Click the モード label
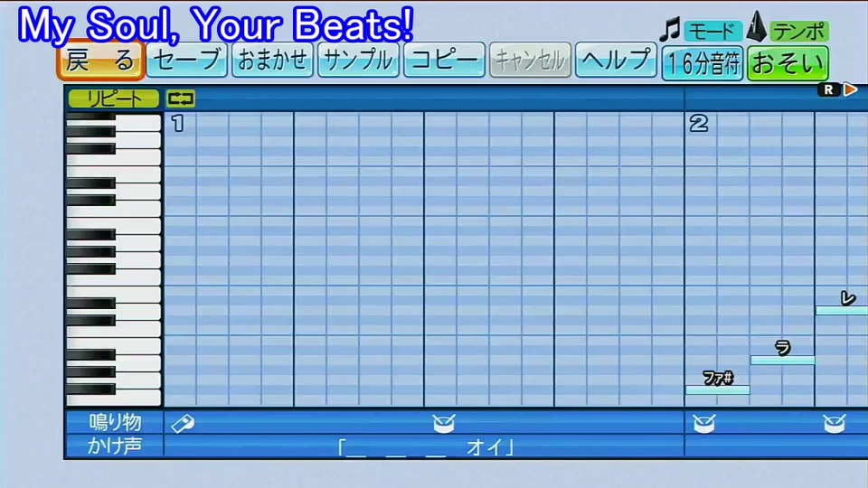The height and width of the screenshot is (488, 868). tap(712, 31)
